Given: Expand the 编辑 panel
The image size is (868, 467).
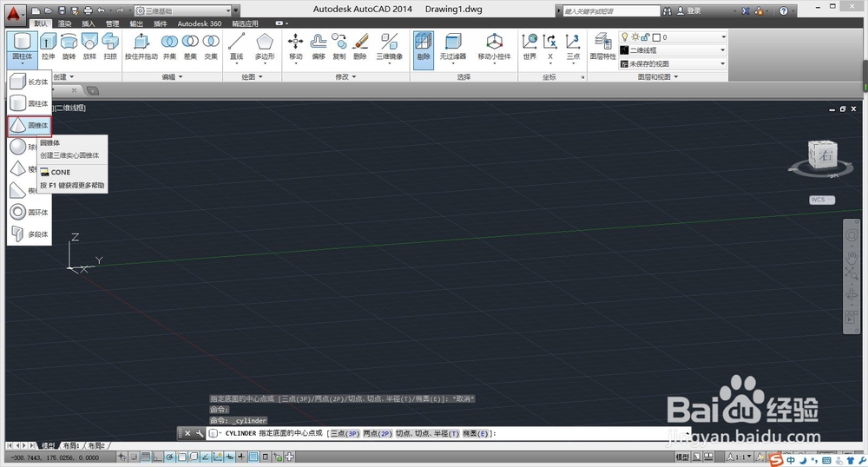Looking at the screenshot, I should [172, 77].
